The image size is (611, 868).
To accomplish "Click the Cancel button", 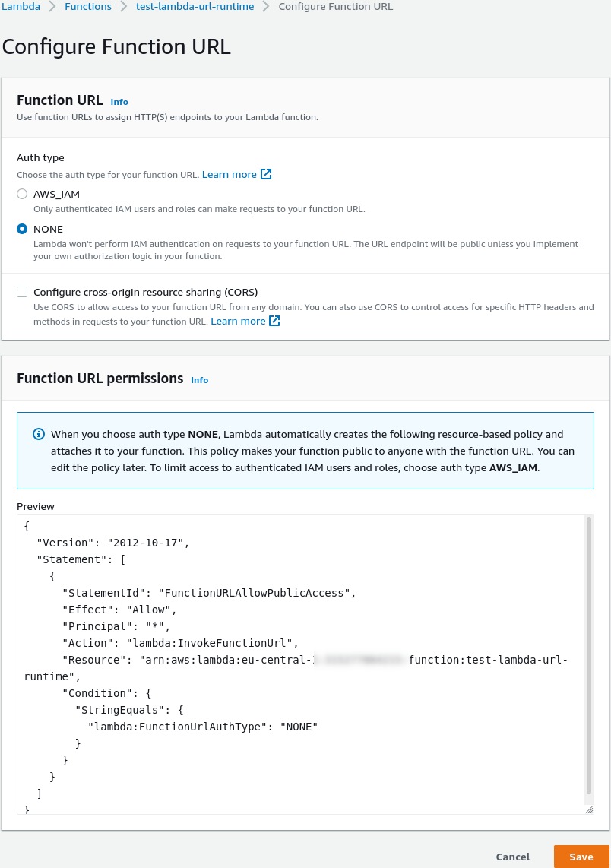I will pos(512,857).
